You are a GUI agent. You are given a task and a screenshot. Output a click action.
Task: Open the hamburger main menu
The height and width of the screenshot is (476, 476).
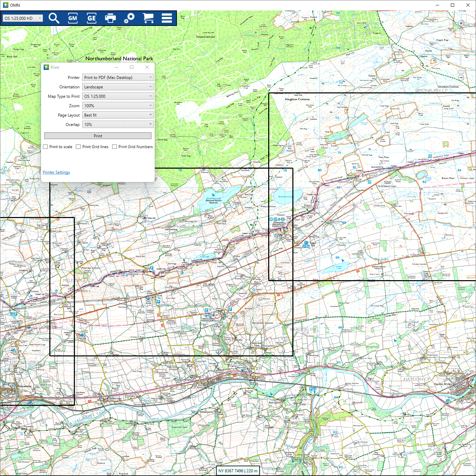[167, 18]
